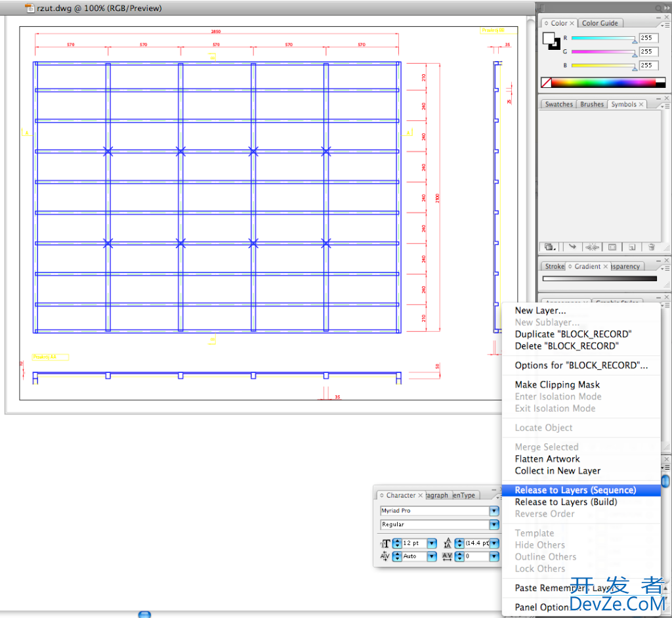Close the Color panel tab
Image resolution: width=672 pixels, height=618 pixels.
[572, 23]
